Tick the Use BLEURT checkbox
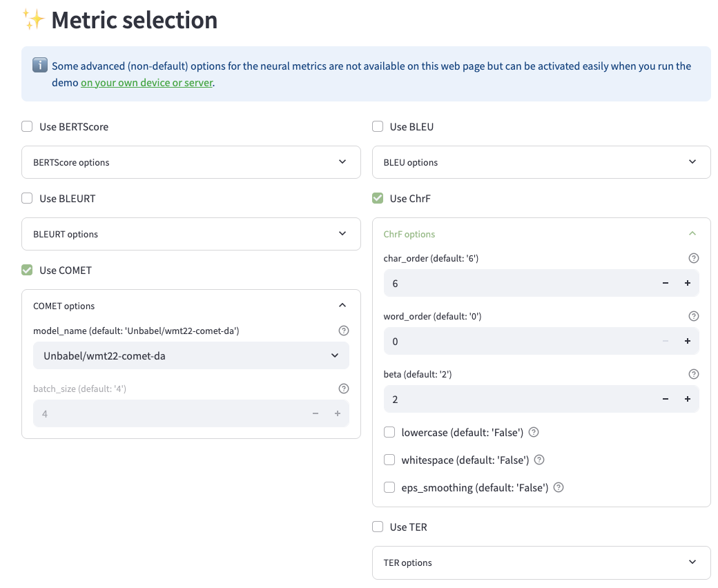Viewport: 718px width, 588px height. point(27,199)
